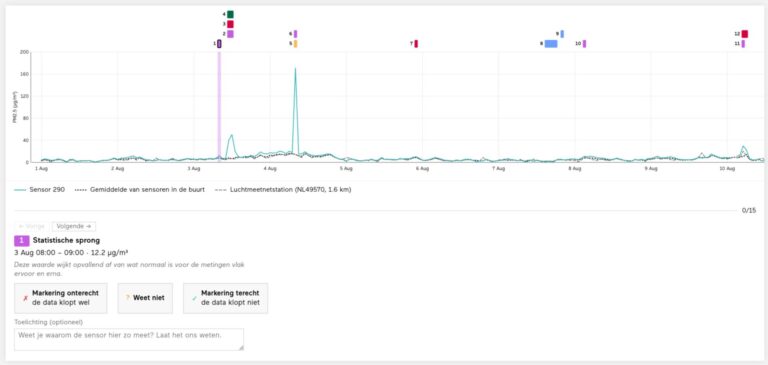The width and height of the screenshot is (768, 365).
Task: Click the 0/15 progress counter
Action: pyautogui.click(x=749, y=211)
